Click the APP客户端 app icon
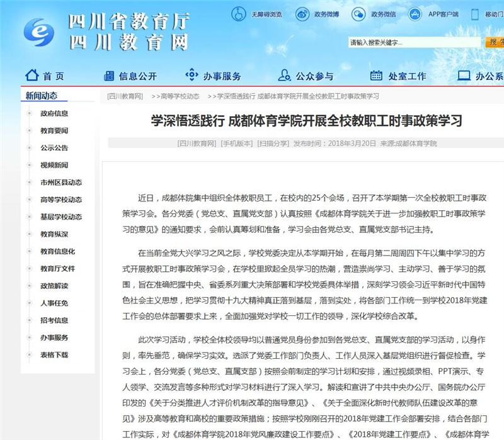The image size is (504, 440). click(415, 14)
